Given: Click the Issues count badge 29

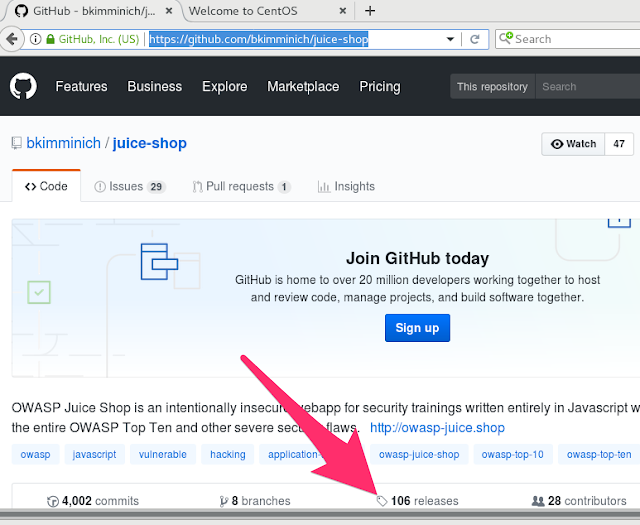Looking at the screenshot, I should 156,187.
